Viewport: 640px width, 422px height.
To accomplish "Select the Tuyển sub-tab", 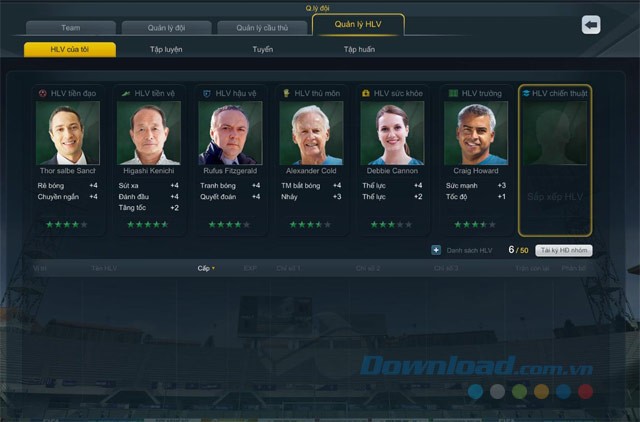I will point(262,49).
